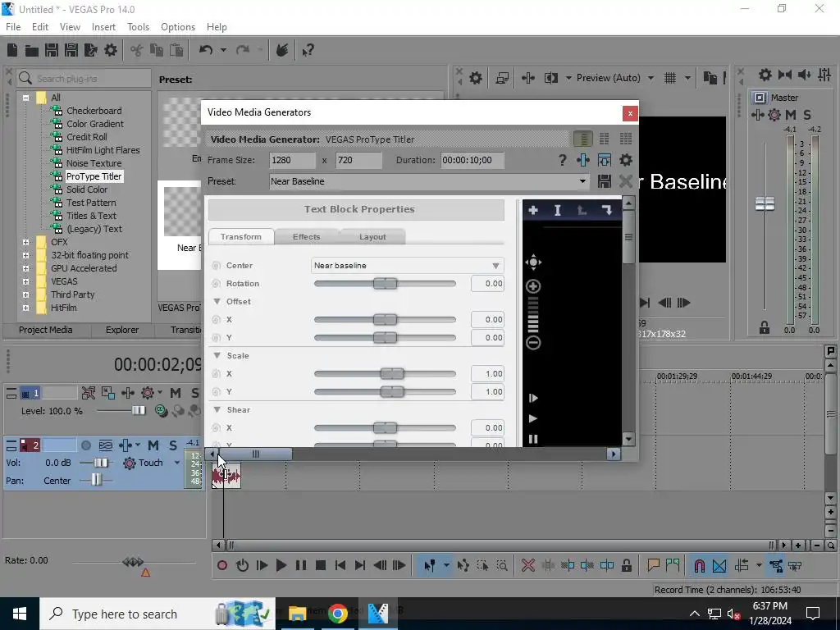
Task: Collapse the Offset section triangle
Action: (217, 301)
